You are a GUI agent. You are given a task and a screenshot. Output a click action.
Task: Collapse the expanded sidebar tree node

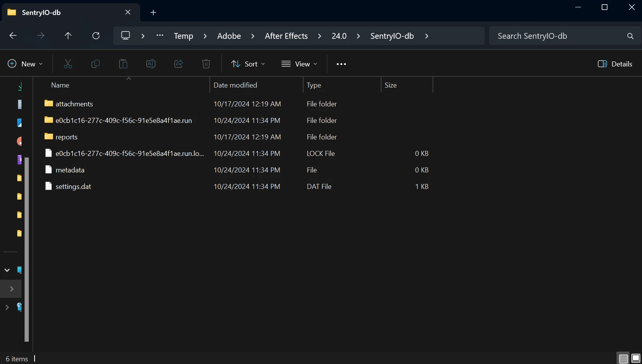click(7, 270)
